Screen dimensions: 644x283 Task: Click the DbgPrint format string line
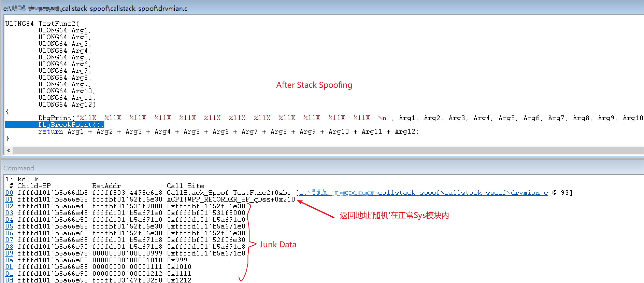(x=341, y=118)
